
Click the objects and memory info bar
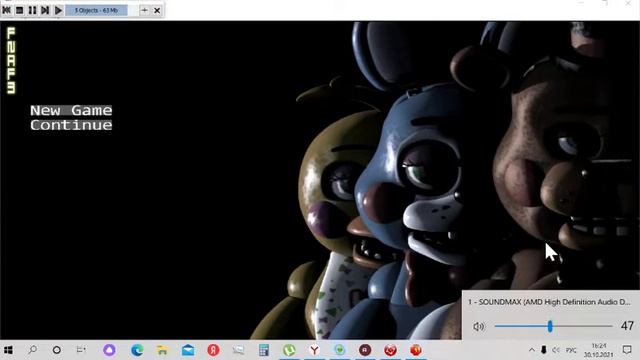(97, 10)
